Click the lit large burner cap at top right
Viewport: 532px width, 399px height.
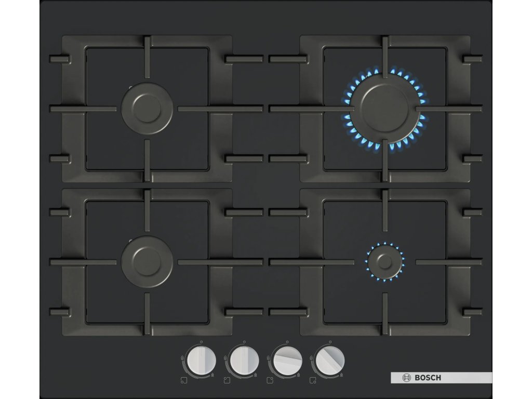click(385, 109)
